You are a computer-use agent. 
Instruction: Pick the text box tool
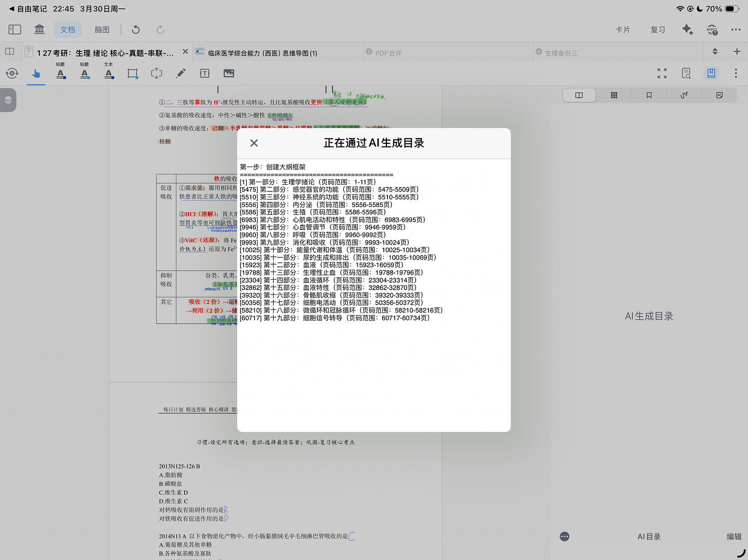pyautogui.click(x=205, y=74)
